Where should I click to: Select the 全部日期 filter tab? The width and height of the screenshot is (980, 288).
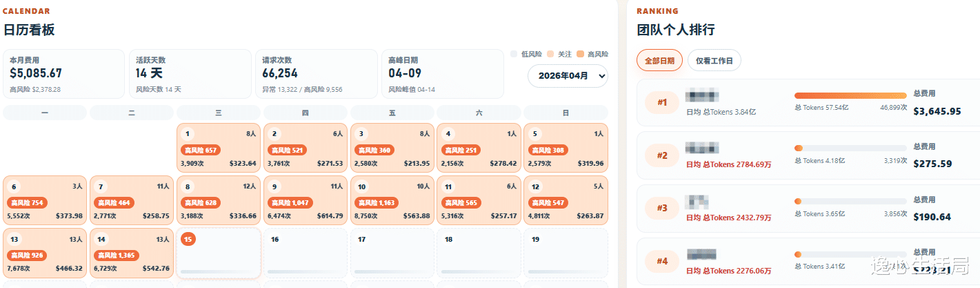point(659,61)
